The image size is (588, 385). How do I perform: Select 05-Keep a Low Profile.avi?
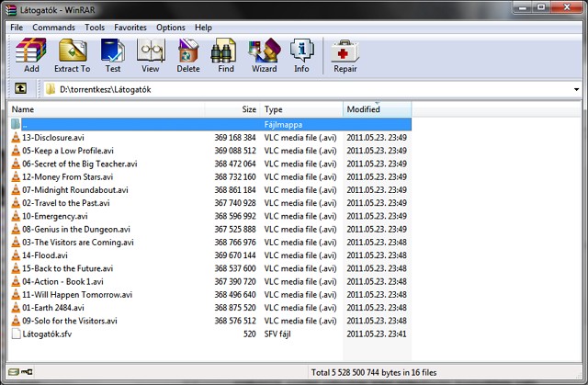pos(68,151)
